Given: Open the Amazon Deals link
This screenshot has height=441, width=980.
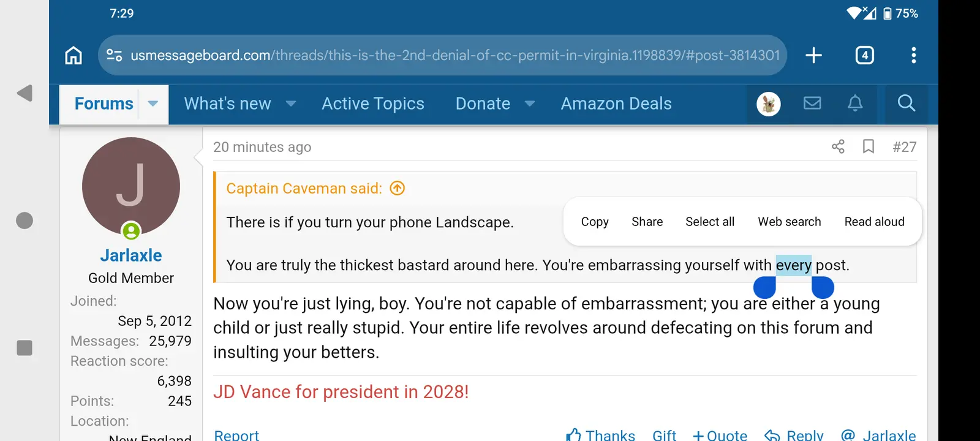Looking at the screenshot, I should click(616, 104).
